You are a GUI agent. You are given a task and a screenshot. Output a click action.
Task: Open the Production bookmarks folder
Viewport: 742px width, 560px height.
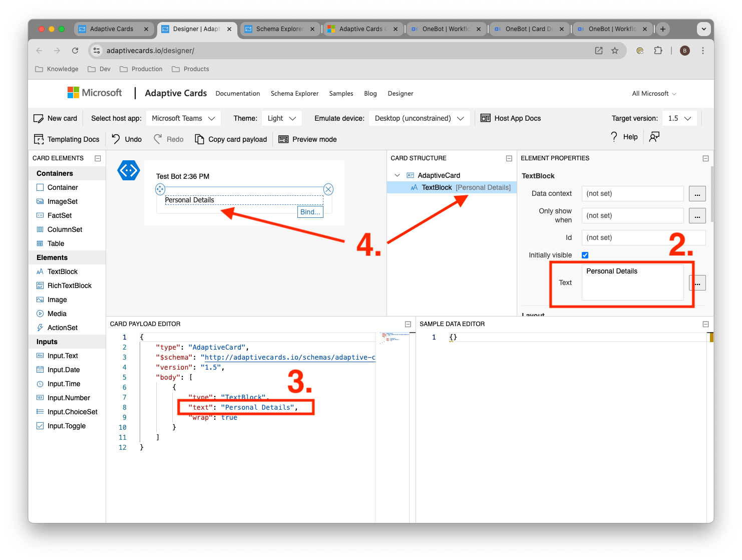(x=141, y=69)
